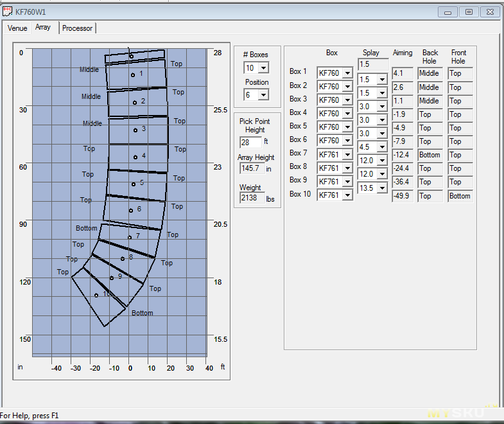The height and width of the screenshot is (424, 504).
Task: Open the # Boxes dropdown
Action: [x=264, y=68]
